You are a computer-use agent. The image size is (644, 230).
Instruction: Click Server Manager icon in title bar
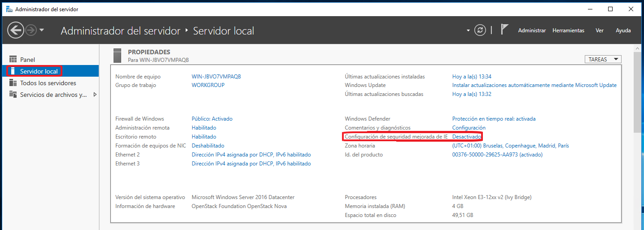9,9
